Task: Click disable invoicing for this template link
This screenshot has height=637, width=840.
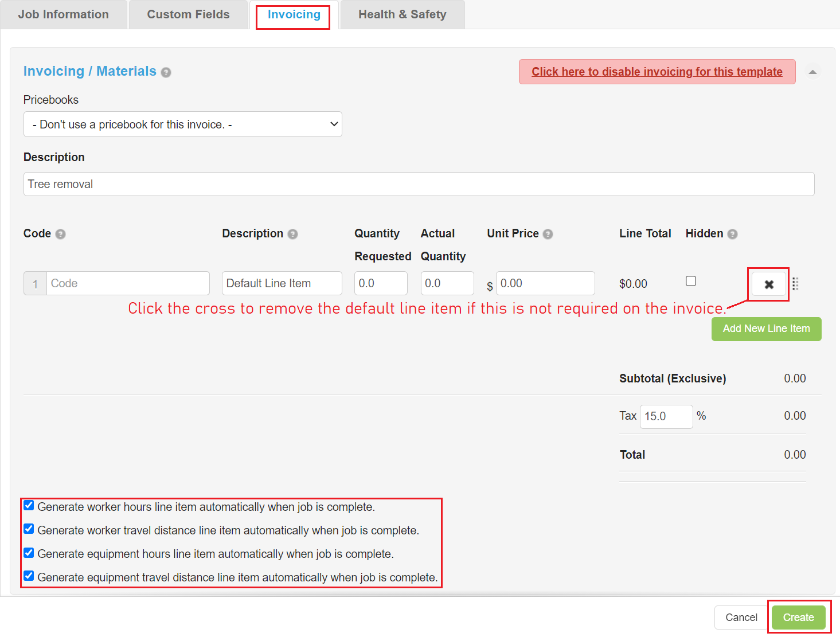Action: pos(657,72)
